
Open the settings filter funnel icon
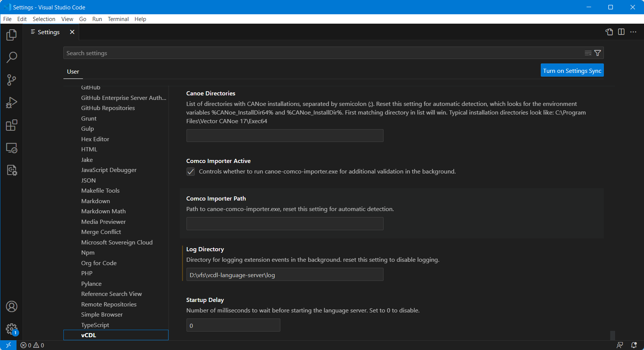click(597, 53)
